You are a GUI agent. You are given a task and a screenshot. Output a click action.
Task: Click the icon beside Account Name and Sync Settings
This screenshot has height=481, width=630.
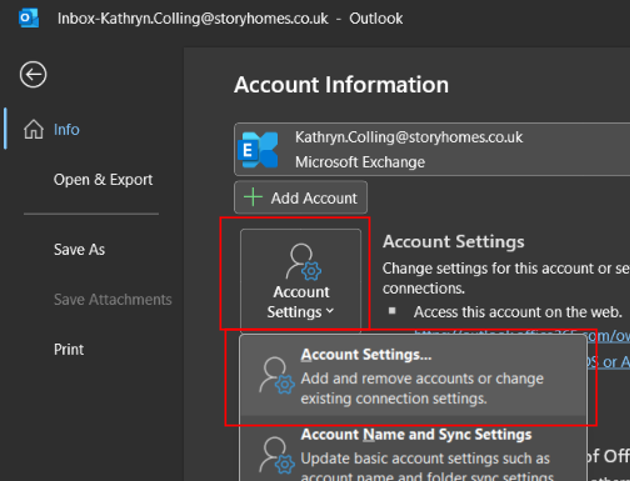pos(276,455)
